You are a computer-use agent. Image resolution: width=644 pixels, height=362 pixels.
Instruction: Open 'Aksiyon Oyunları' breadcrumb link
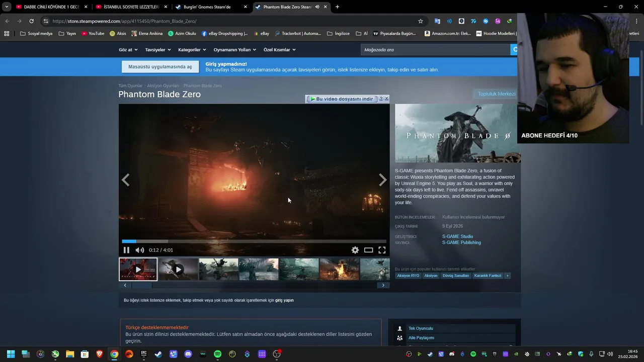pos(163,85)
